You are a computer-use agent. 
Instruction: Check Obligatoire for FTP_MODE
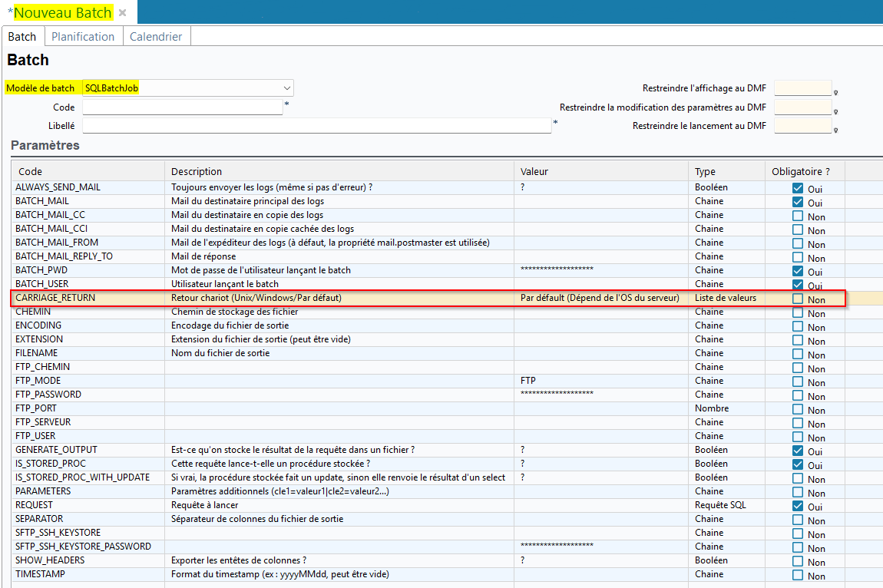798,382
